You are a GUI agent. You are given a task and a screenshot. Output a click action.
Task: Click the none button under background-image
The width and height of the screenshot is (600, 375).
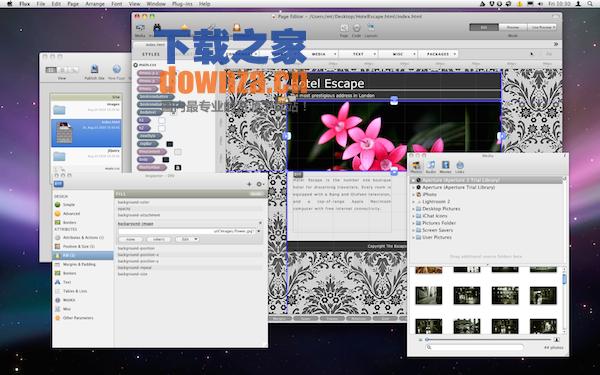(x=131, y=239)
